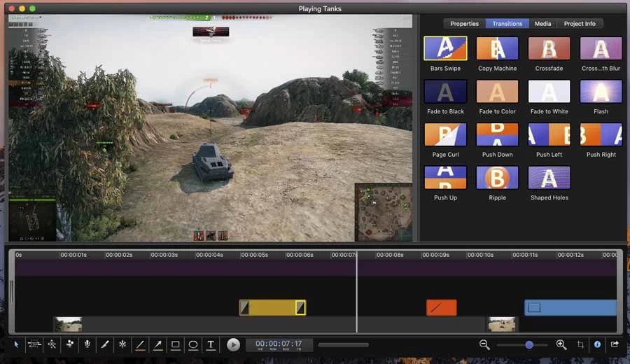Select the text annotation tool

(x=211, y=344)
